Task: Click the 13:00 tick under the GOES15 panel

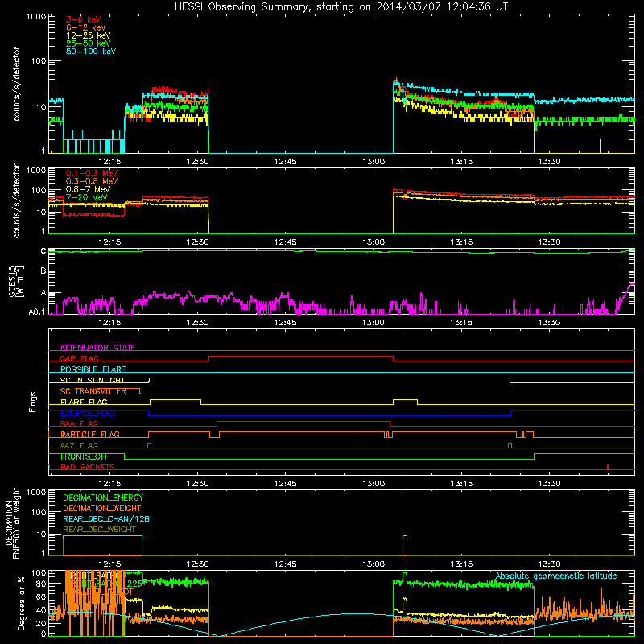Action: point(374,322)
